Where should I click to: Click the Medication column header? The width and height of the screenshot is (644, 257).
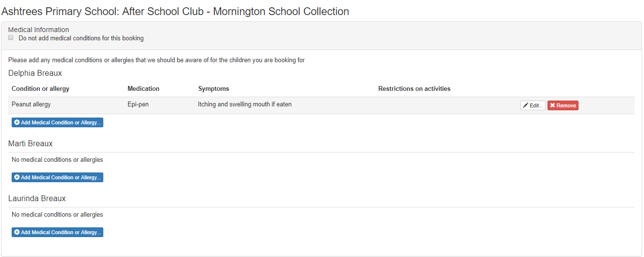pos(144,89)
